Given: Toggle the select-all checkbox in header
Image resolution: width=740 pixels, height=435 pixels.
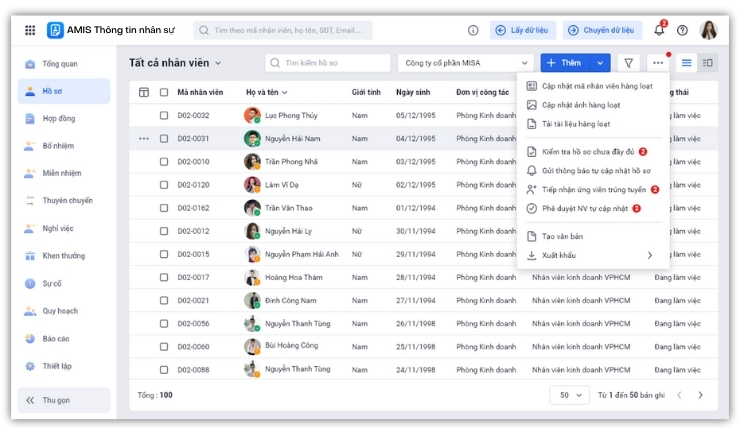Looking at the screenshot, I should point(164,92).
